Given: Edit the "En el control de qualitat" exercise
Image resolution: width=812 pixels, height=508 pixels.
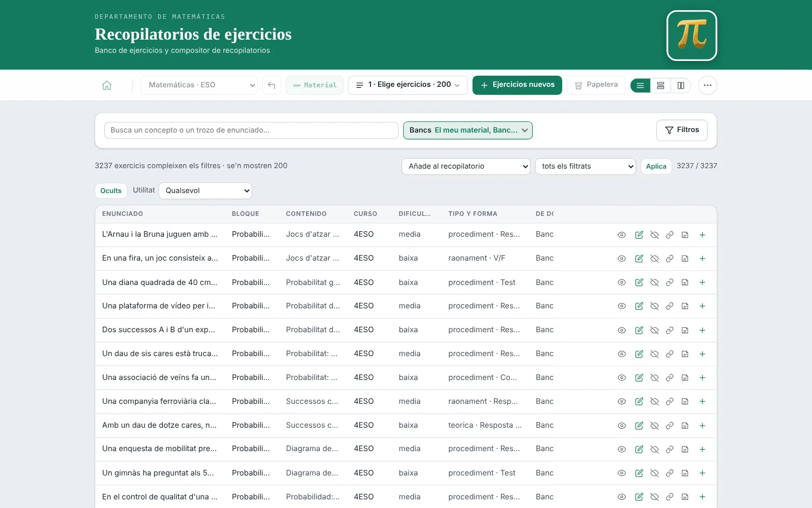Looking at the screenshot, I should (639, 497).
